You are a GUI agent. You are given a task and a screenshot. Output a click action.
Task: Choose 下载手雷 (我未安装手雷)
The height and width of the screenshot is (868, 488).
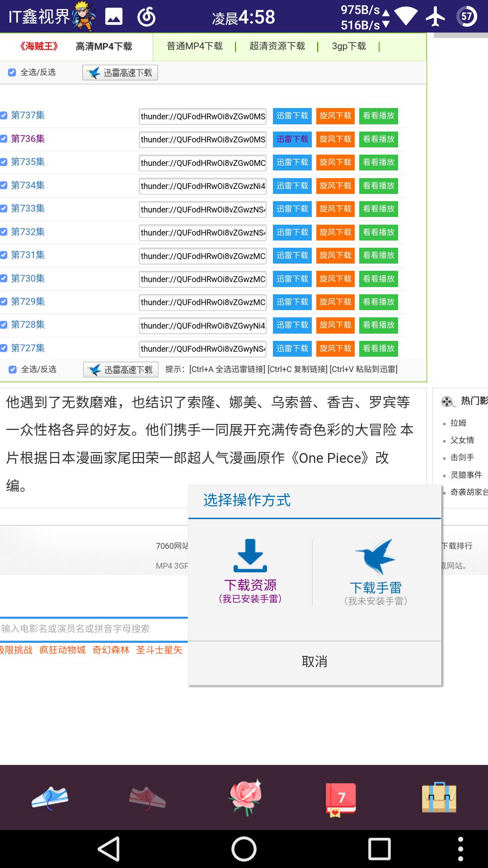point(375,572)
